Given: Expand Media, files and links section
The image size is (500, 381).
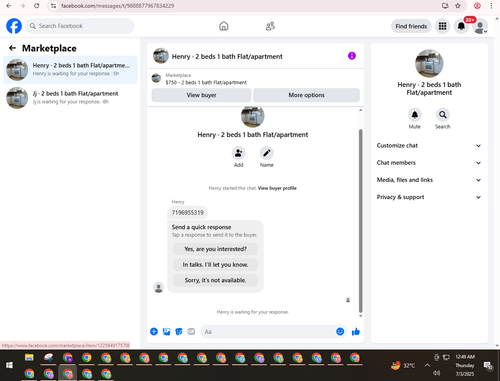Looking at the screenshot, I should [429, 180].
